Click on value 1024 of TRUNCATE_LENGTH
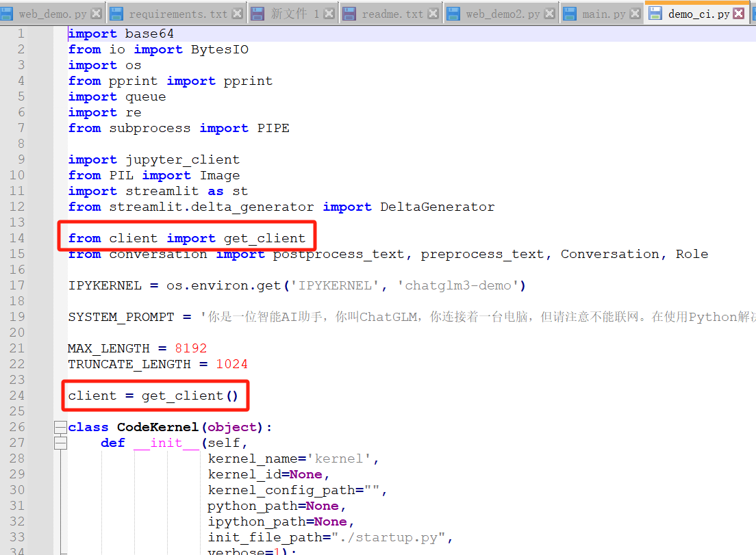The image size is (756, 555). (232, 364)
